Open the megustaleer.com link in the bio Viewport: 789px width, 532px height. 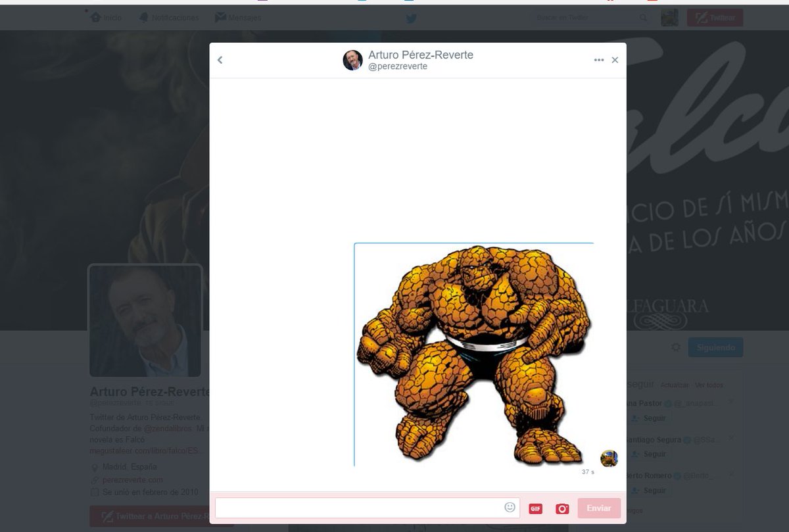point(146,450)
